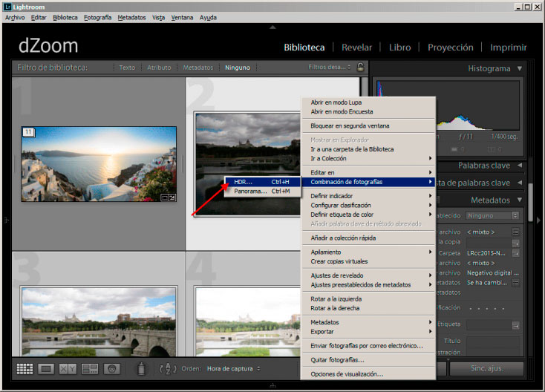Expand the Palabras clave panel
Screen dimensions: 545x392
pos(520,166)
